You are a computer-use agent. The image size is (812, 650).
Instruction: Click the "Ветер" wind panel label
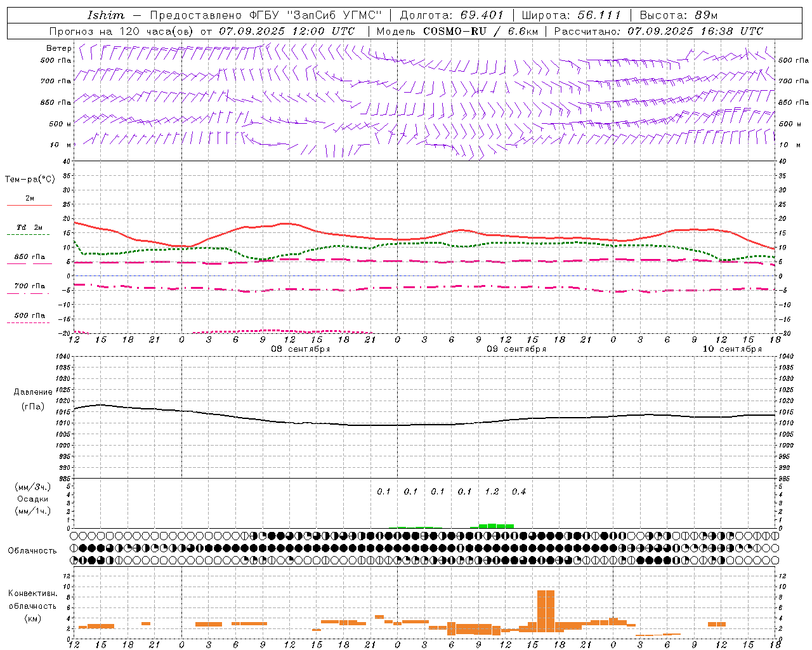pos(58,48)
